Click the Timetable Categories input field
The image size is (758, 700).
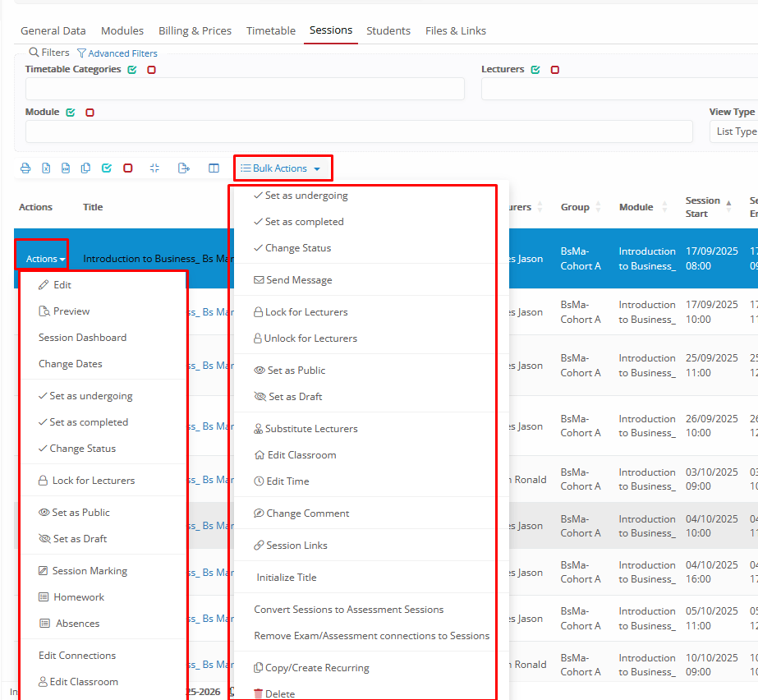(x=245, y=89)
